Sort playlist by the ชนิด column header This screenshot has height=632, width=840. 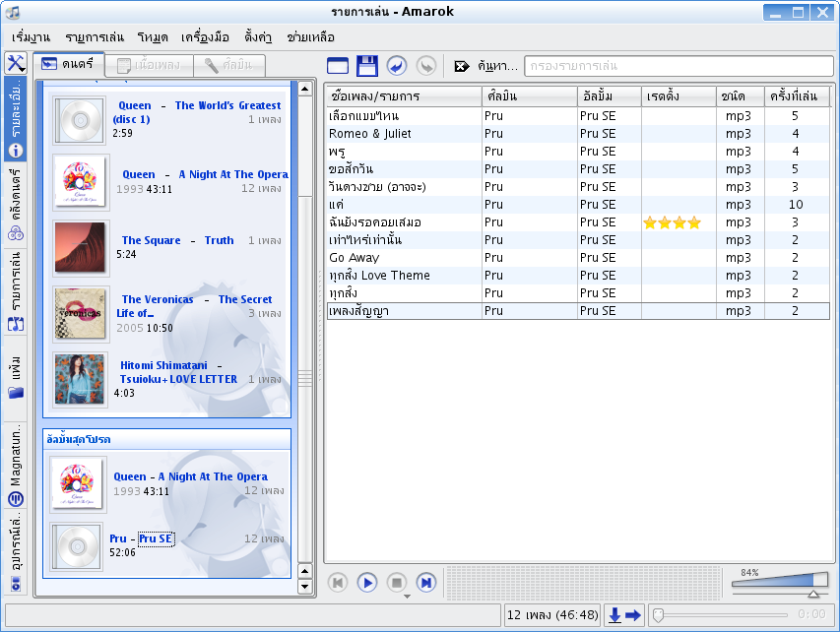[x=741, y=96]
